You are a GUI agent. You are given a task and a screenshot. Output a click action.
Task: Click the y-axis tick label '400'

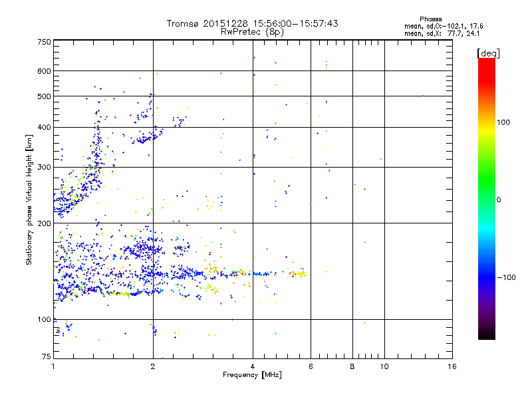(44, 128)
